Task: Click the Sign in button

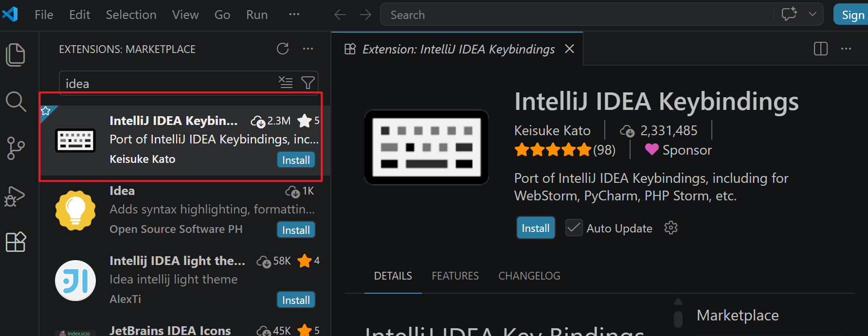Action: 851,15
